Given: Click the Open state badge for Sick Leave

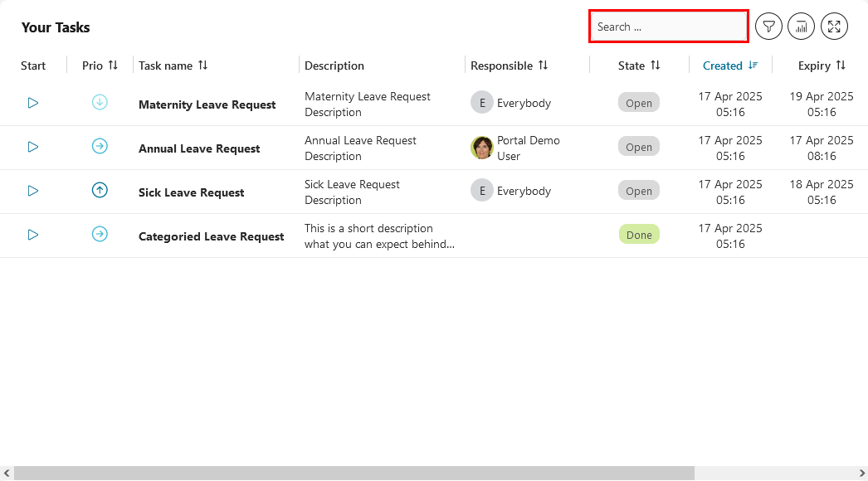Looking at the screenshot, I should pos(639,191).
